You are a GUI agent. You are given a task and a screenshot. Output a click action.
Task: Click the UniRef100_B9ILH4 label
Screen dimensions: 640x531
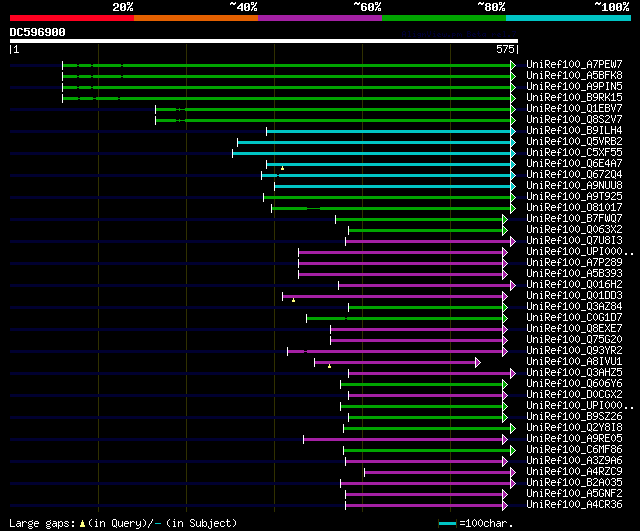pos(574,131)
